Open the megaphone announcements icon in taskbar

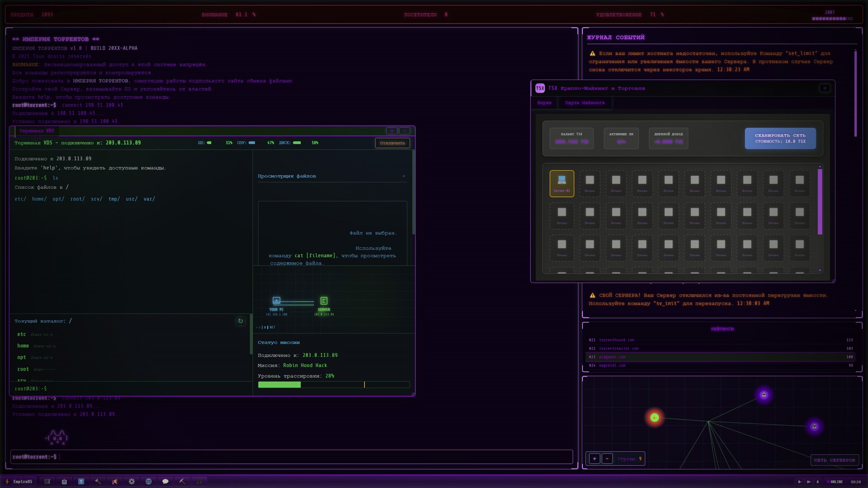pyautogui.click(x=115, y=481)
